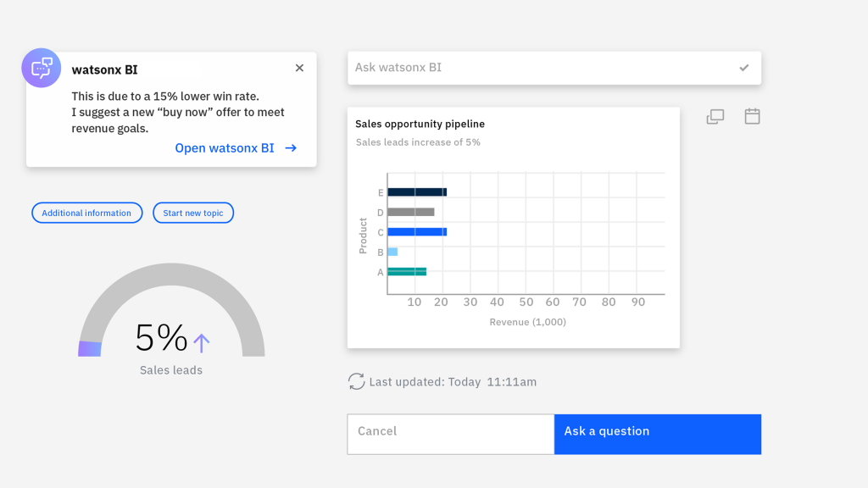868x488 pixels.
Task: Click the Ask watsonx BI input field
Action: [534, 68]
